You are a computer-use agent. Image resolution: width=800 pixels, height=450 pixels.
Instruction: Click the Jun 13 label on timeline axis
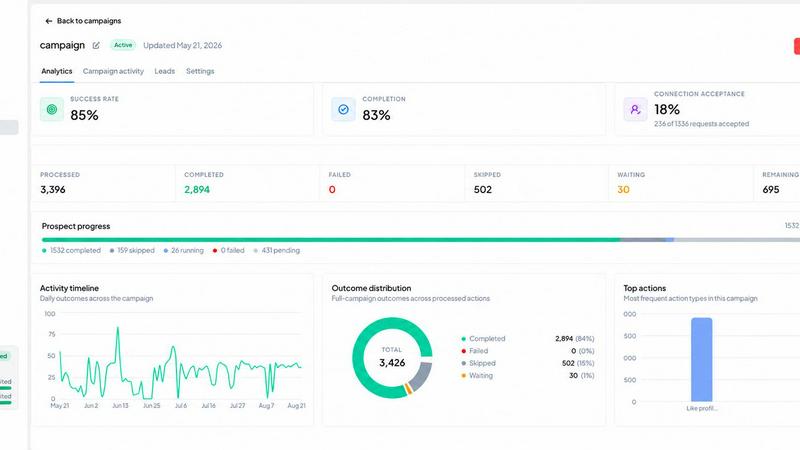120,406
